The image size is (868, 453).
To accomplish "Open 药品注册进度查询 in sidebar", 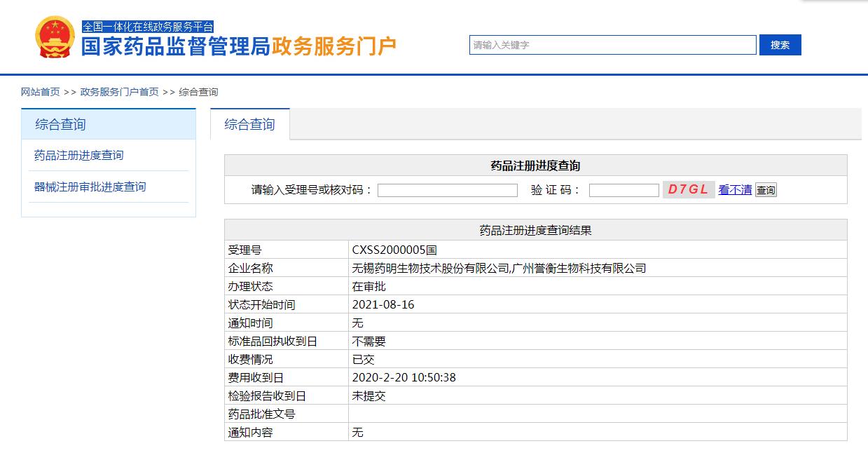I will 78,155.
